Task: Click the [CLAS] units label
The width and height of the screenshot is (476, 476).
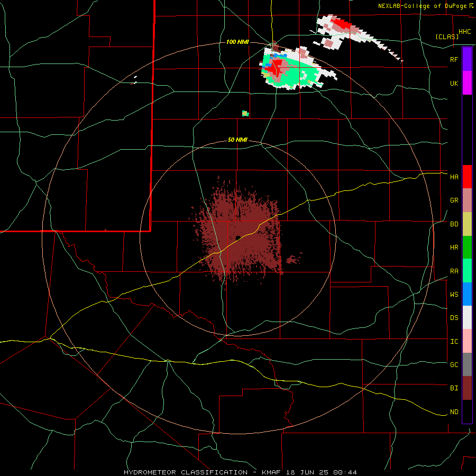Action: pyautogui.click(x=447, y=36)
